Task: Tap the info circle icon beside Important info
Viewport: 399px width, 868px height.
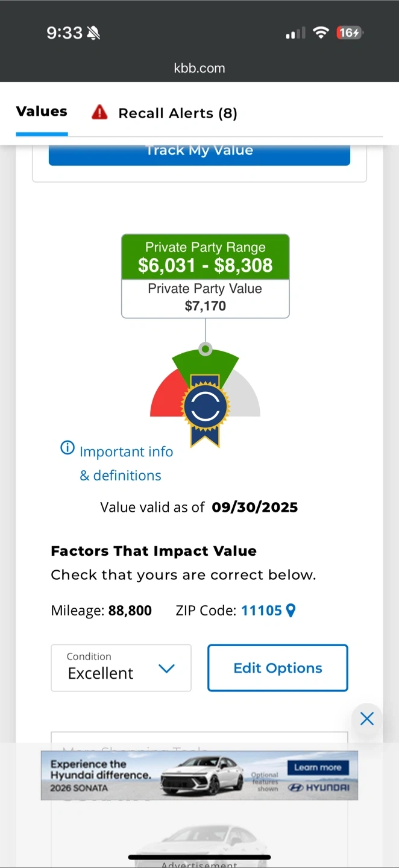Action: (68, 448)
